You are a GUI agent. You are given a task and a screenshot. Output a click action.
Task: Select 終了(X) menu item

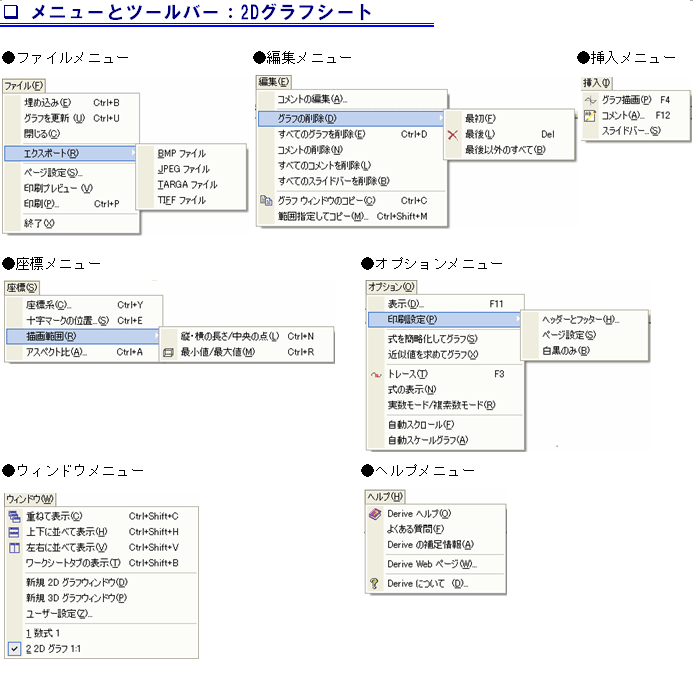tap(72, 224)
